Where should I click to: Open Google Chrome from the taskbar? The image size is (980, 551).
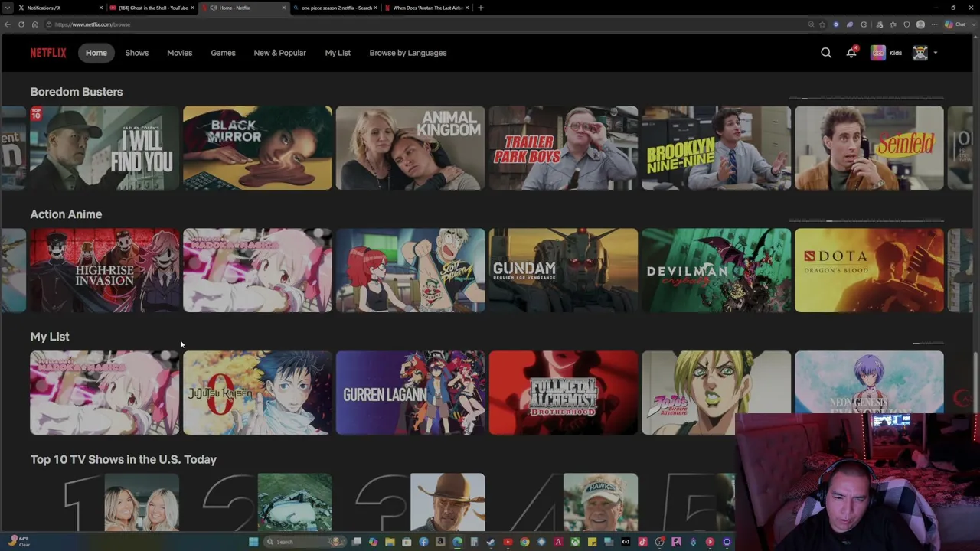tap(524, 542)
